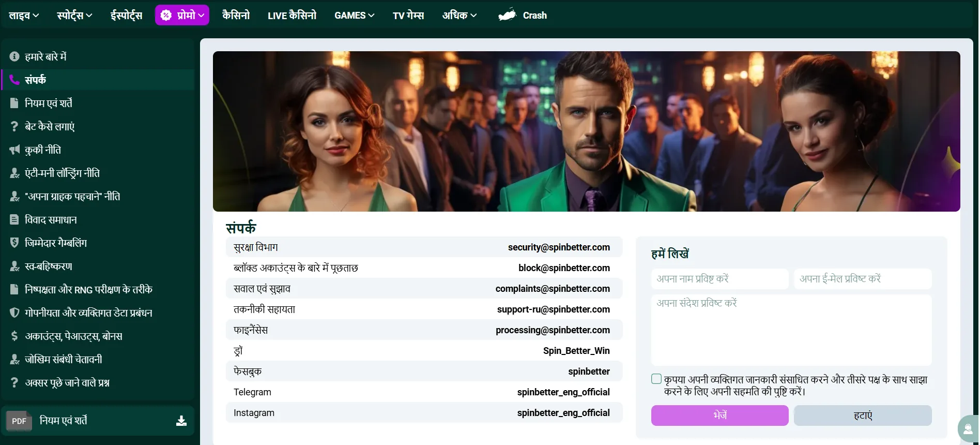The width and height of the screenshot is (980, 445).
Task: Expand the लाइव dropdown menu
Action: pos(24,16)
